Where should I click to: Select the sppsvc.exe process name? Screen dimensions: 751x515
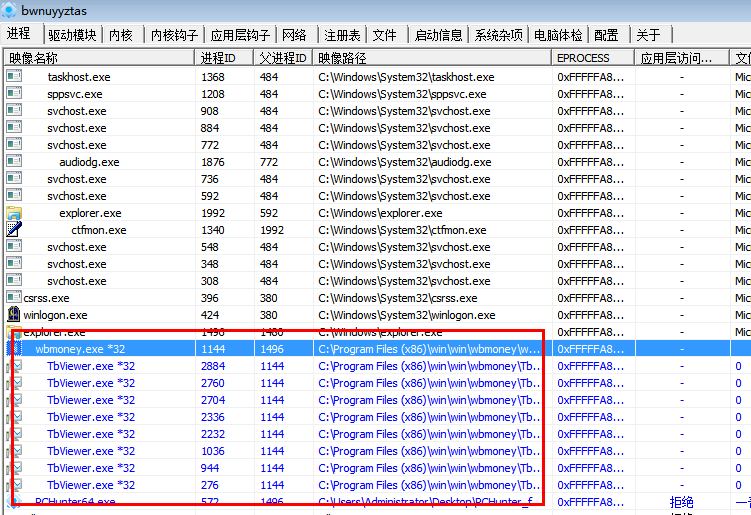(x=75, y=94)
